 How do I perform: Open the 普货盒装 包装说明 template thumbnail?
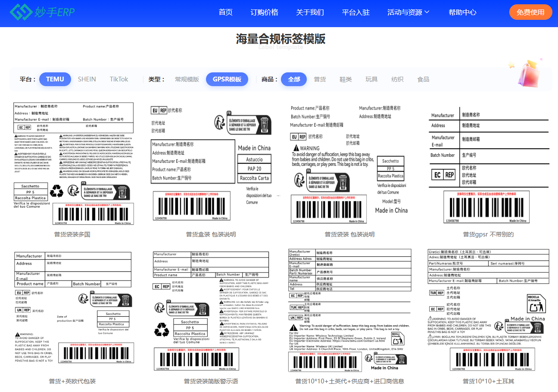pos(211,164)
